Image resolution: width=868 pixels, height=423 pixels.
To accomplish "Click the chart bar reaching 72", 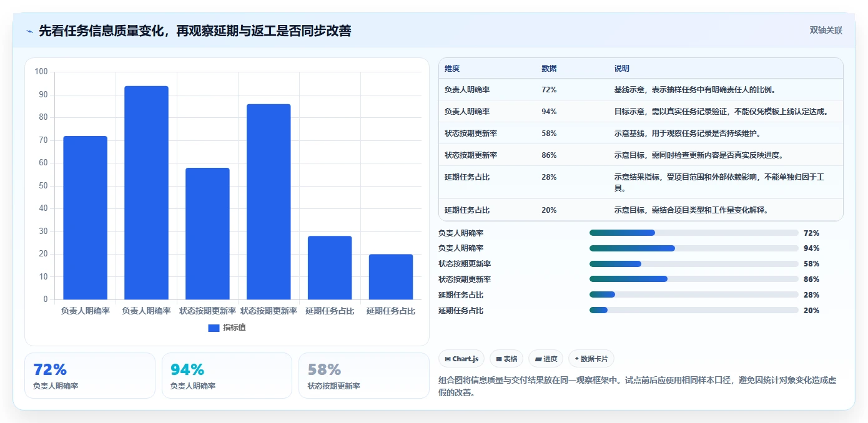I will click(85, 218).
